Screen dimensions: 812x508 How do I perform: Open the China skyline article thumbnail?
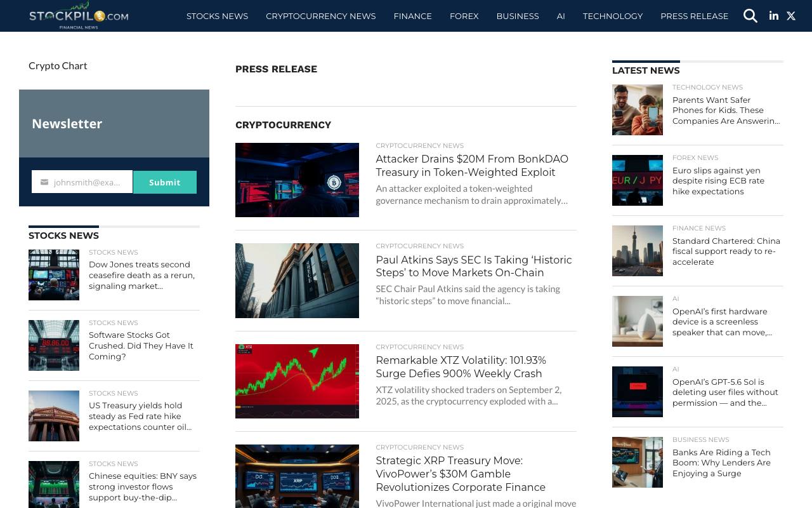638,251
